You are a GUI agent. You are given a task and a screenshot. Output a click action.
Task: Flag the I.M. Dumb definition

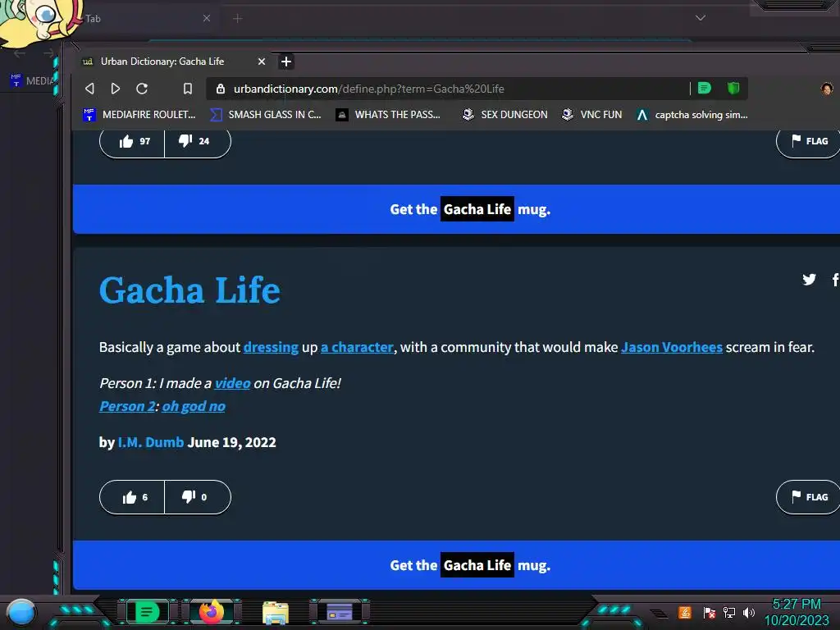click(808, 497)
